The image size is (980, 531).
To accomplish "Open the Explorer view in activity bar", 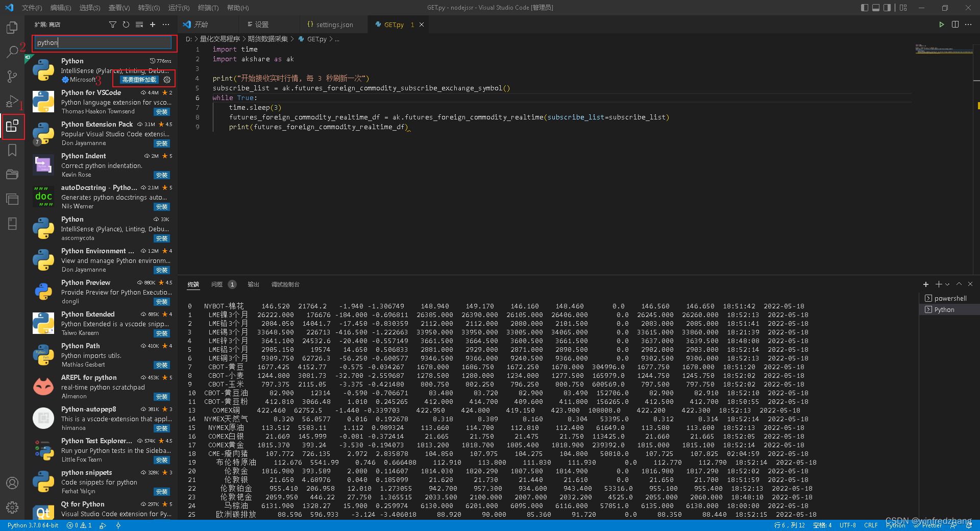I will click(12, 28).
